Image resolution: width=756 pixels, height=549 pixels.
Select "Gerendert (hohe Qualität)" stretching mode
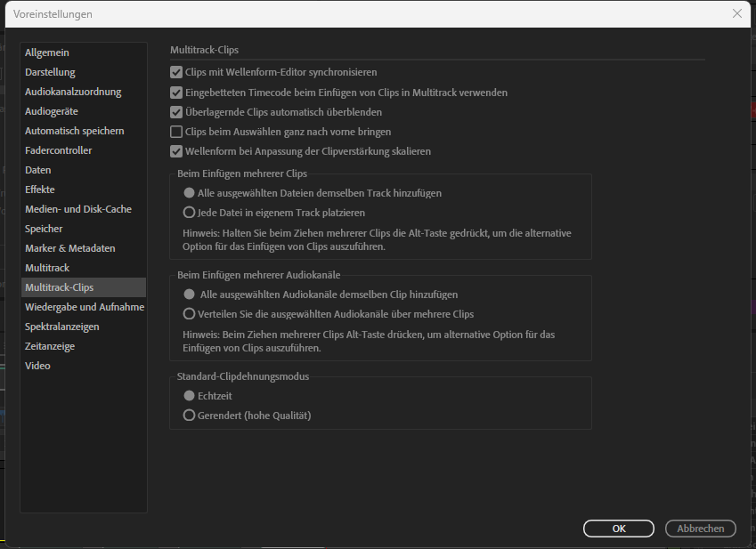pyautogui.click(x=188, y=416)
